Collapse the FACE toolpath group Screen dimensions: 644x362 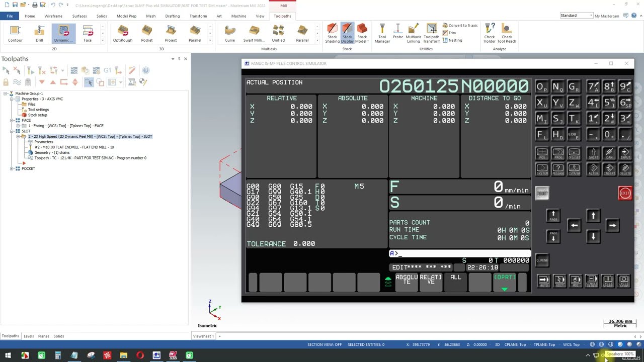click(x=12, y=121)
